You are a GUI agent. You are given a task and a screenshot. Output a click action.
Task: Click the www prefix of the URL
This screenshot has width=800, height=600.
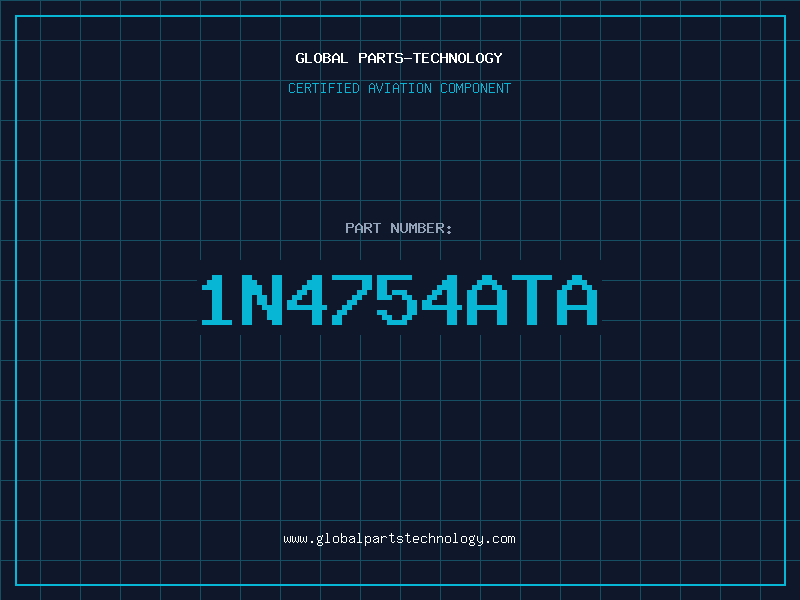295,539
